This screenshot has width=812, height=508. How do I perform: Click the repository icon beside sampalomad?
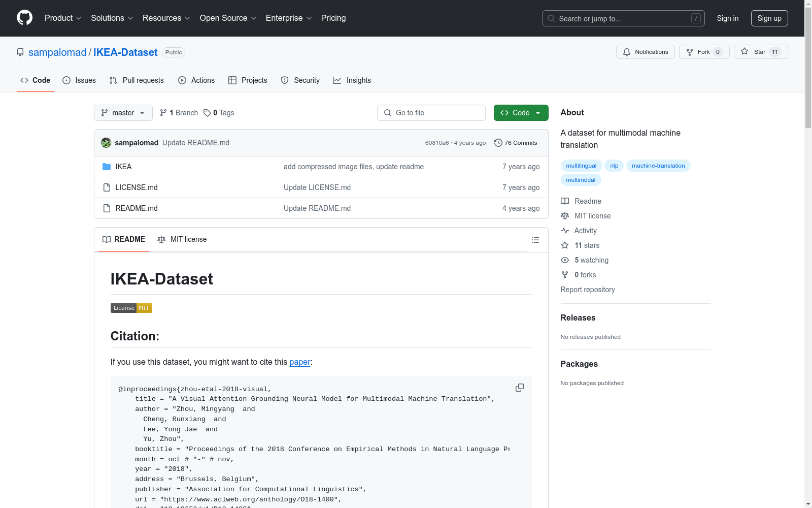[20, 52]
